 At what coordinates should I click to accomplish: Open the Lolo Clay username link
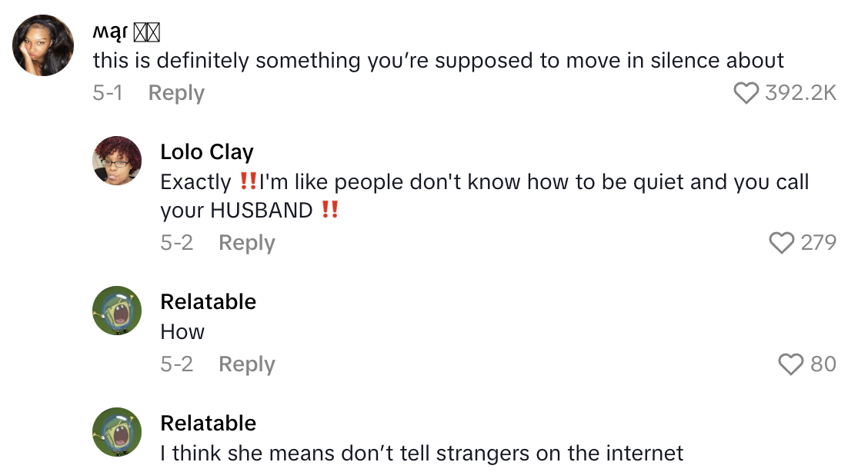click(207, 152)
